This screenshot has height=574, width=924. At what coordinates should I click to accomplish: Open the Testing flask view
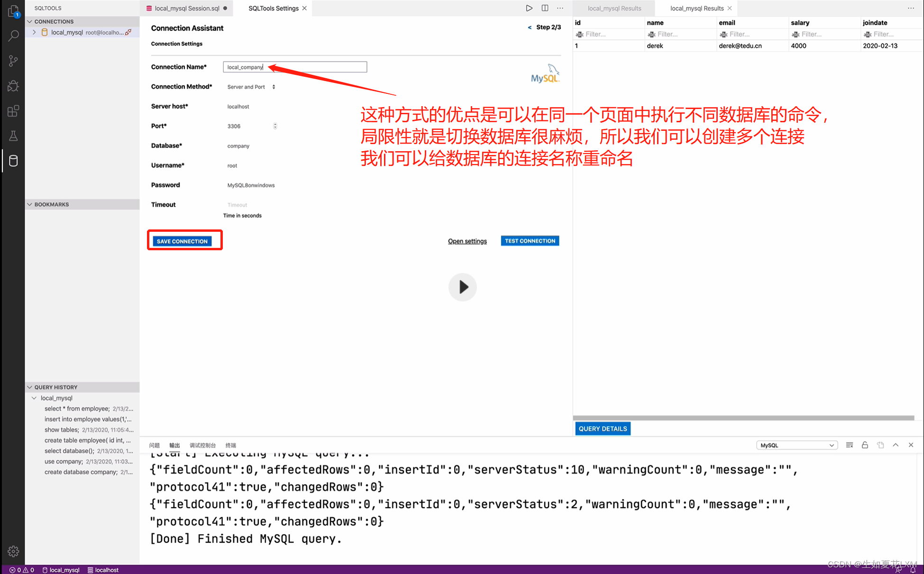[13, 136]
